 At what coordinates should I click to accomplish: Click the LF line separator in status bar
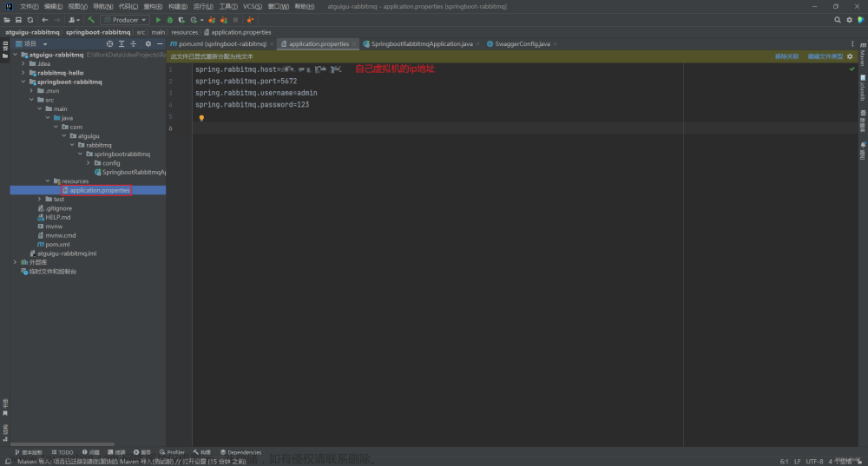coord(797,462)
